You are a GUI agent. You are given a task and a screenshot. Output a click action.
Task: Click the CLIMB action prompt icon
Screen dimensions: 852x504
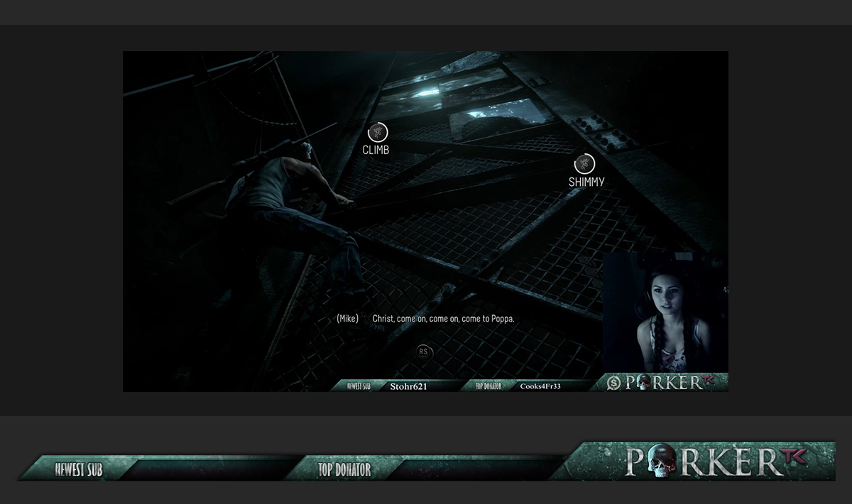(x=378, y=132)
